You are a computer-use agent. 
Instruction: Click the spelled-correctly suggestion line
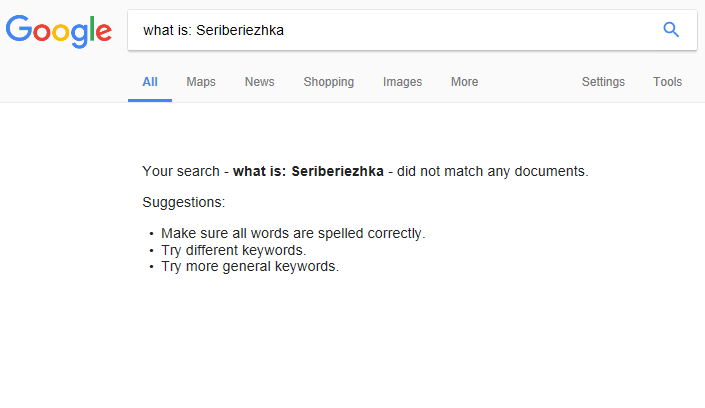tap(293, 233)
